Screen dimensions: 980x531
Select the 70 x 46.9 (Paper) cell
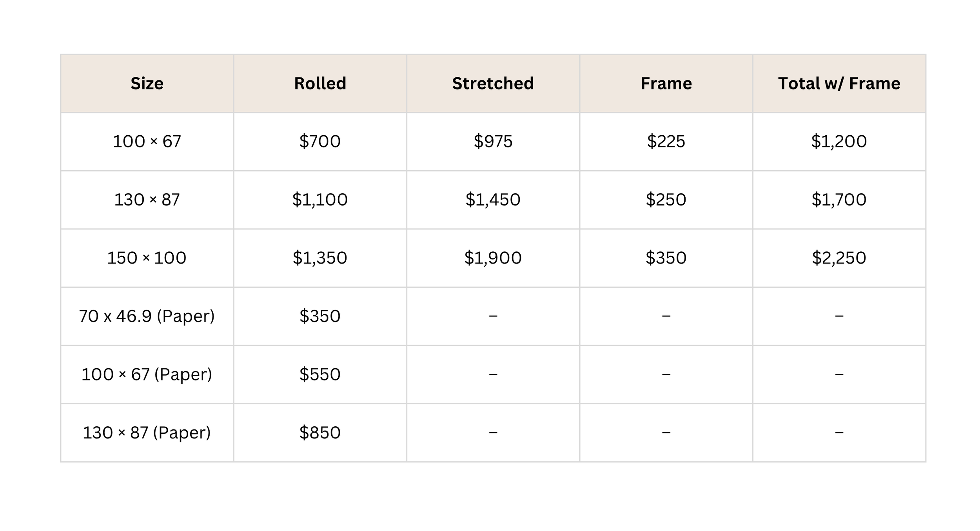pyautogui.click(x=147, y=316)
